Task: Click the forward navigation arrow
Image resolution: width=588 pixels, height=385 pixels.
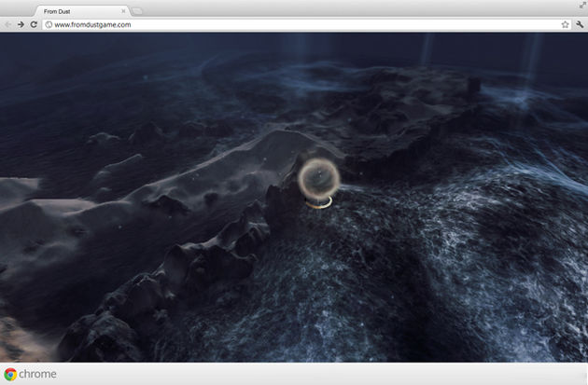Action: [x=21, y=24]
